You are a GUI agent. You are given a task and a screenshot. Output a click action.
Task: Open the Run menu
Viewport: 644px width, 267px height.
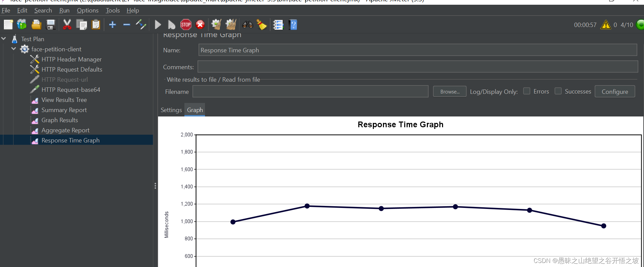(x=65, y=10)
